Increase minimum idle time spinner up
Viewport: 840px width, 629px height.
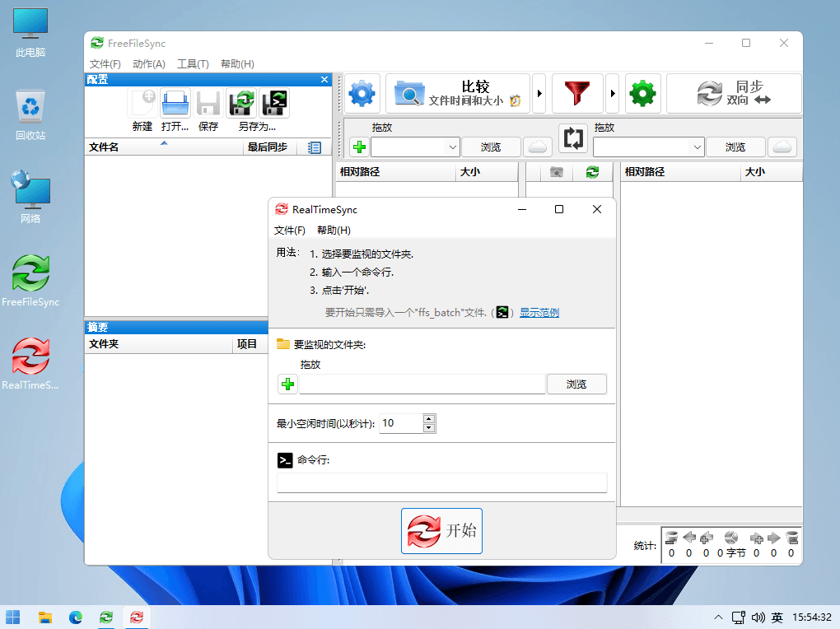428,418
